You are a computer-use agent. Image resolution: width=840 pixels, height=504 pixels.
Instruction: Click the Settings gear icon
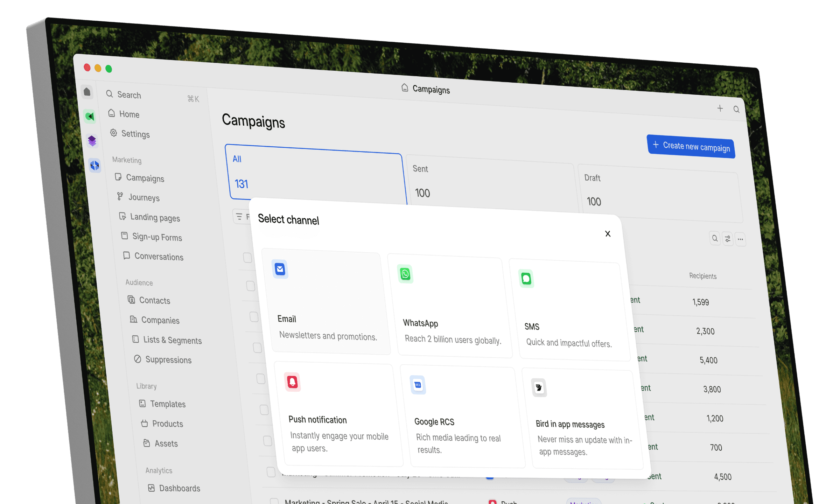pyautogui.click(x=113, y=133)
